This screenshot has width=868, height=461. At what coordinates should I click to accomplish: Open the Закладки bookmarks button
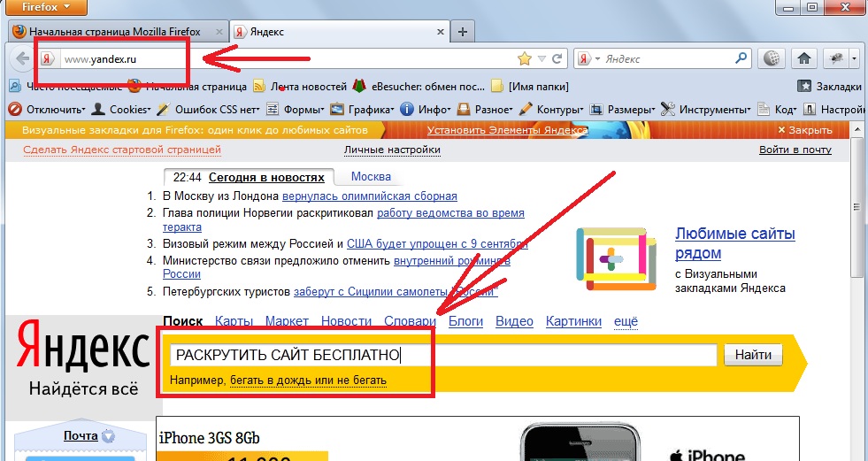pos(829,87)
